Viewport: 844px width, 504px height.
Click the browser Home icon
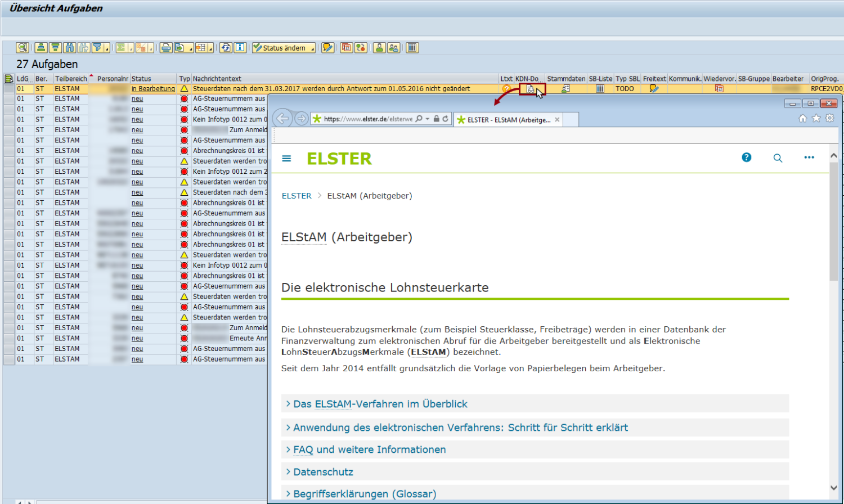pyautogui.click(x=803, y=118)
